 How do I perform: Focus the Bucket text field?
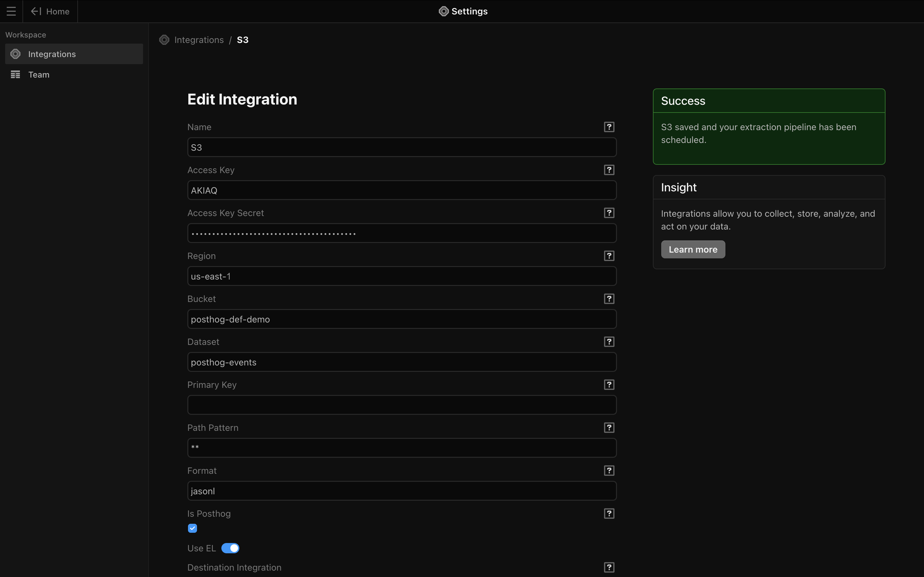coord(402,319)
